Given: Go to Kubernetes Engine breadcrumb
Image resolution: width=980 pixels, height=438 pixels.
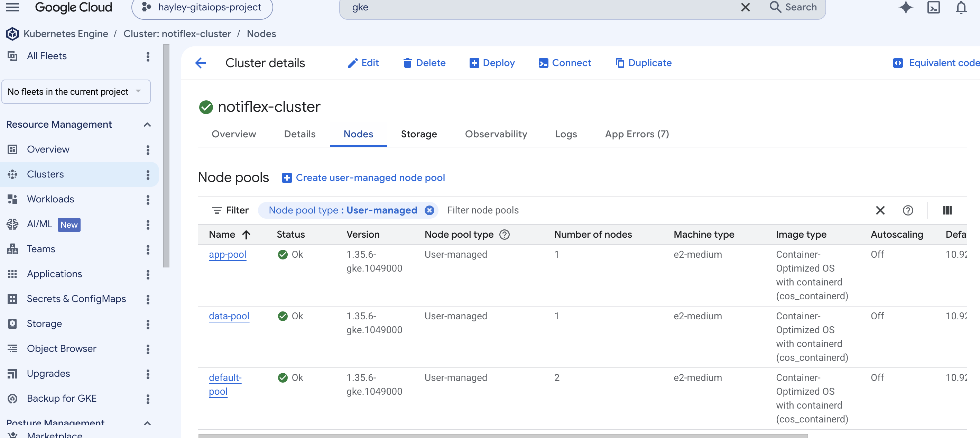Looking at the screenshot, I should (66, 34).
